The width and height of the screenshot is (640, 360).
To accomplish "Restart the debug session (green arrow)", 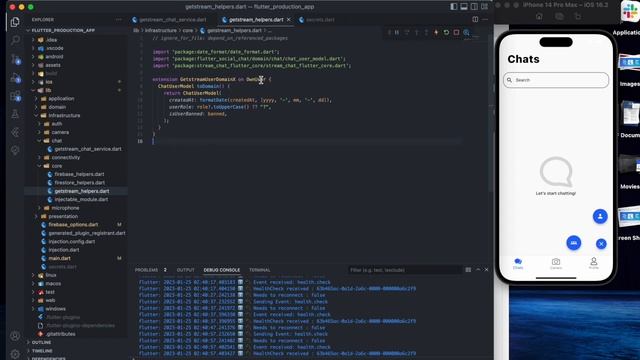I will click(x=446, y=32).
